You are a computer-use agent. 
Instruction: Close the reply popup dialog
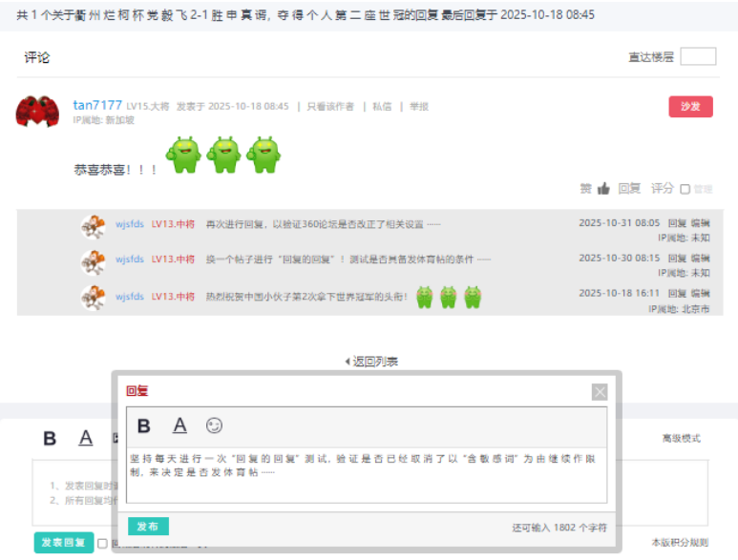click(x=600, y=392)
